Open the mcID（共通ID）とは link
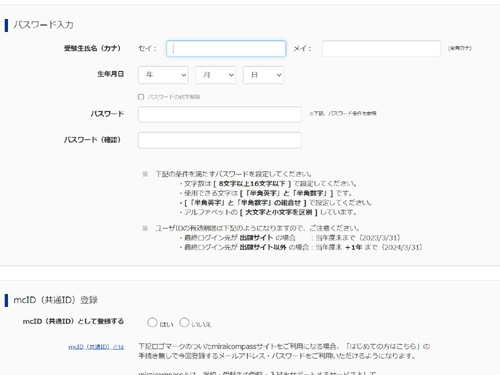The width and height of the screenshot is (500, 375). 96,347
